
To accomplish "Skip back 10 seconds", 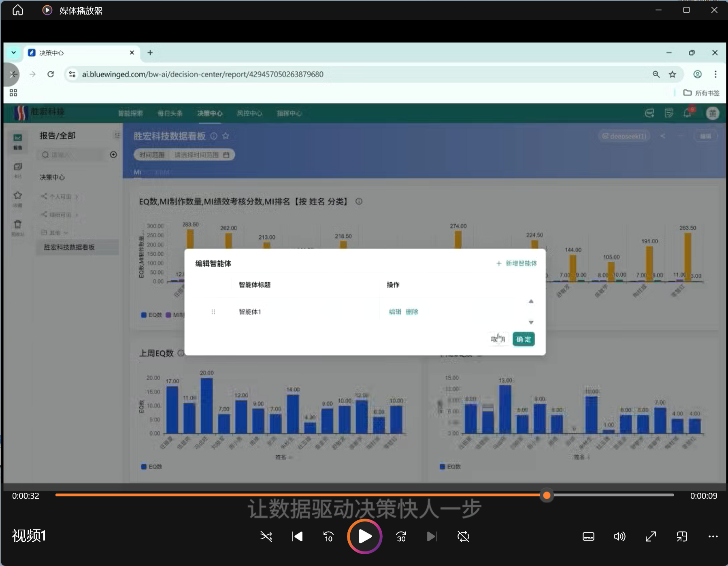I will [x=328, y=536].
